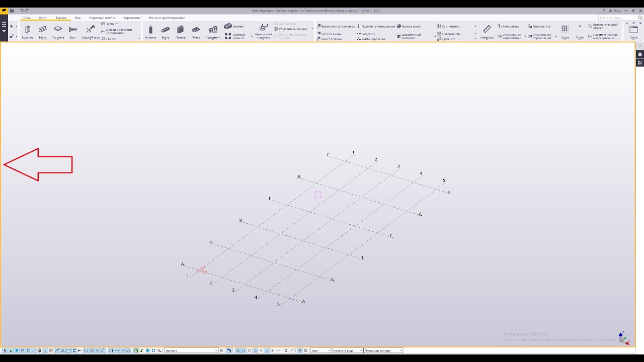
Task: Click the Save icon in title bar
Action: (12, 11)
